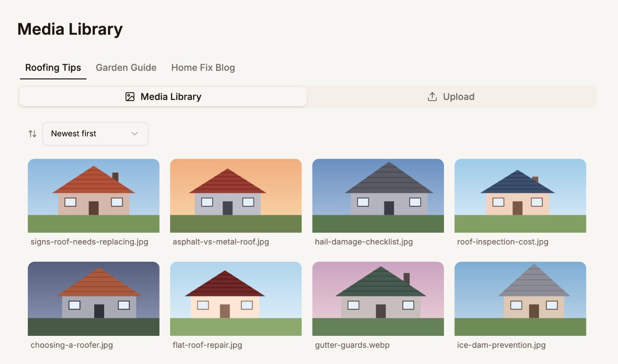
Task: Select the asphalt-vs-metal-roof.jpg thumbnail
Action: coord(236,196)
